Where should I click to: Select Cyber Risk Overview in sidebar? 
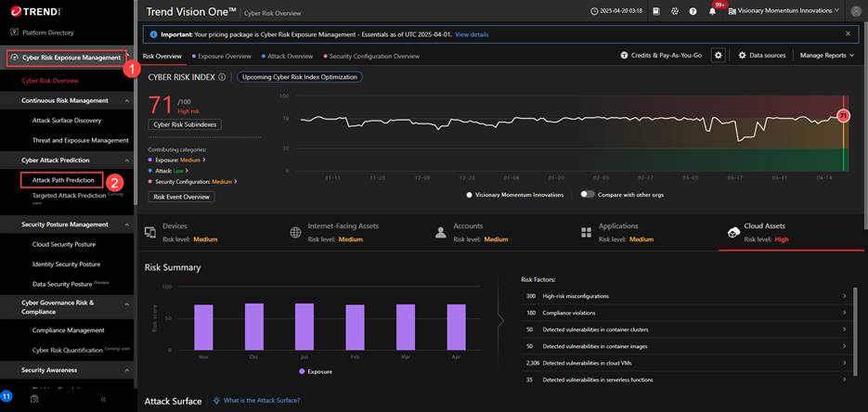coord(50,81)
